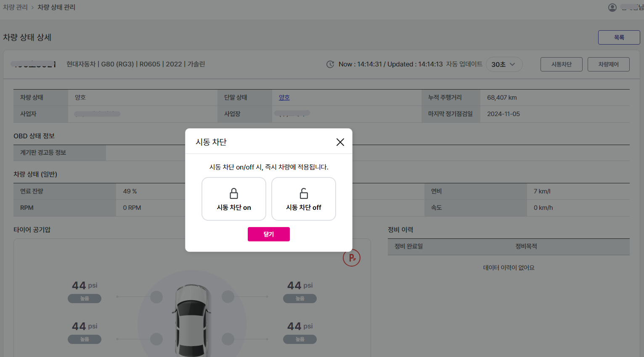Click the 차량제어 button

coord(609,64)
